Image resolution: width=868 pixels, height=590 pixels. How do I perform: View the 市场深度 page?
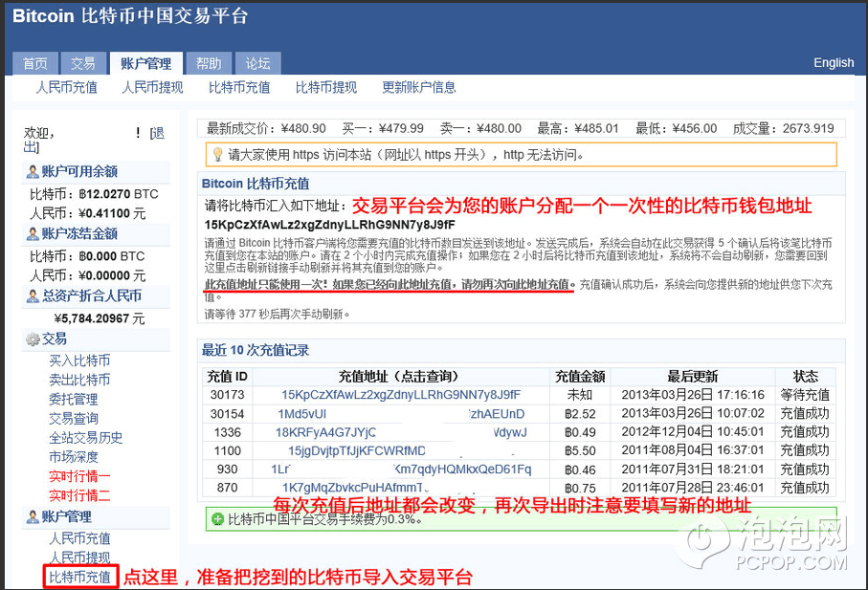(73, 456)
